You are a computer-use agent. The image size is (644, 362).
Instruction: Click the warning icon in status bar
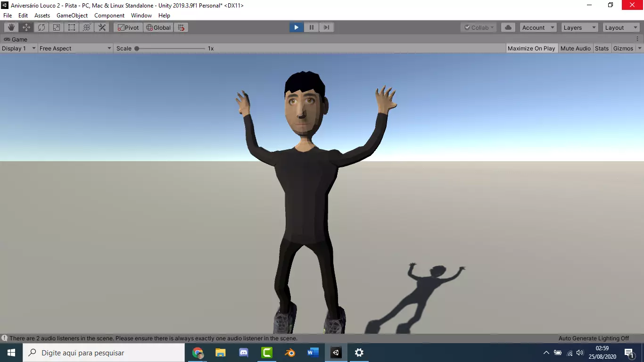(4, 338)
